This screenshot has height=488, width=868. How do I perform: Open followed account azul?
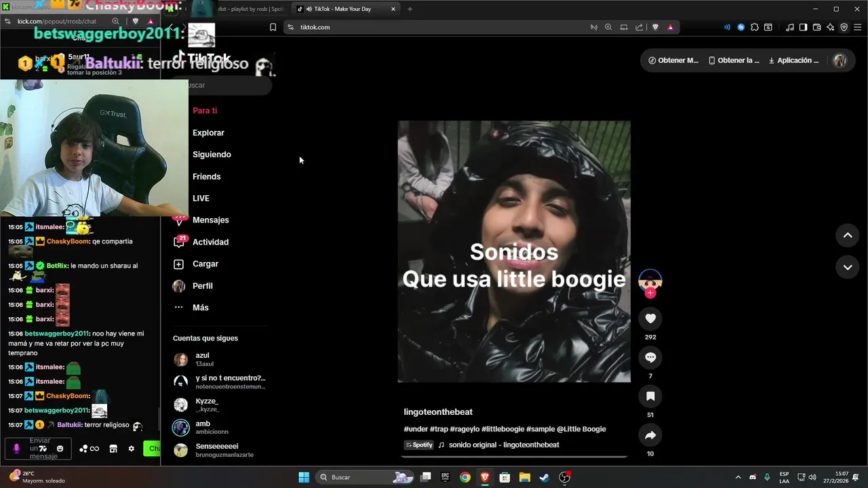coord(219,359)
